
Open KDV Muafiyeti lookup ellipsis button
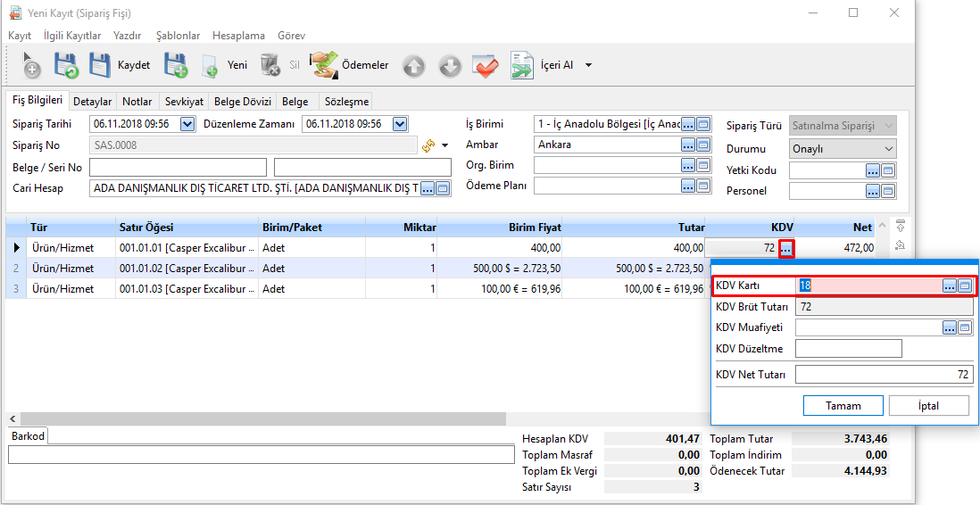(950, 327)
